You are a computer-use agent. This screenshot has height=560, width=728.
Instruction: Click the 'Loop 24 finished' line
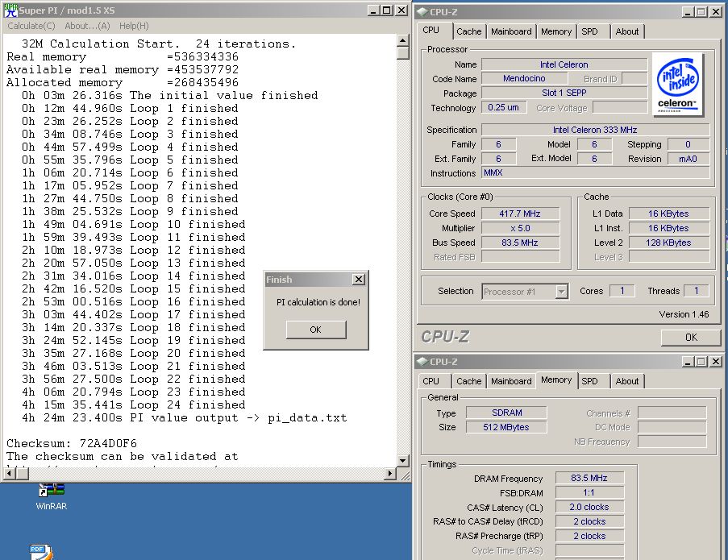[x=133, y=404]
